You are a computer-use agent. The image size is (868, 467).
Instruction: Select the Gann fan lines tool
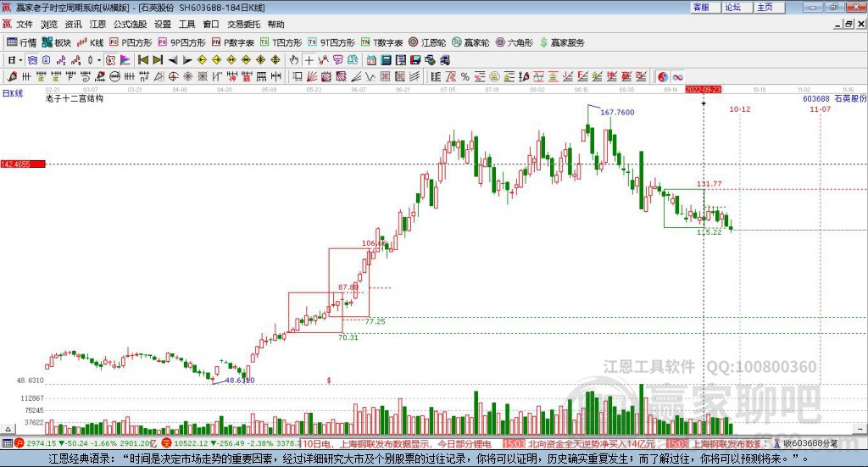[312, 77]
